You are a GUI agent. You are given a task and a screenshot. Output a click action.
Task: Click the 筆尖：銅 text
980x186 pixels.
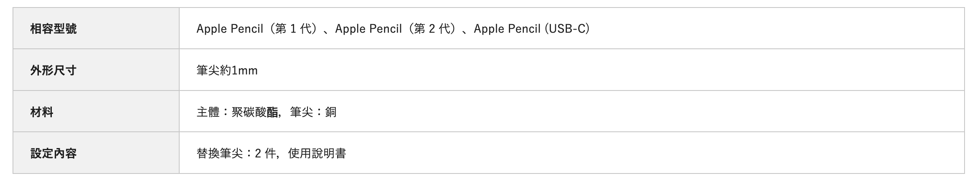pos(313,112)
